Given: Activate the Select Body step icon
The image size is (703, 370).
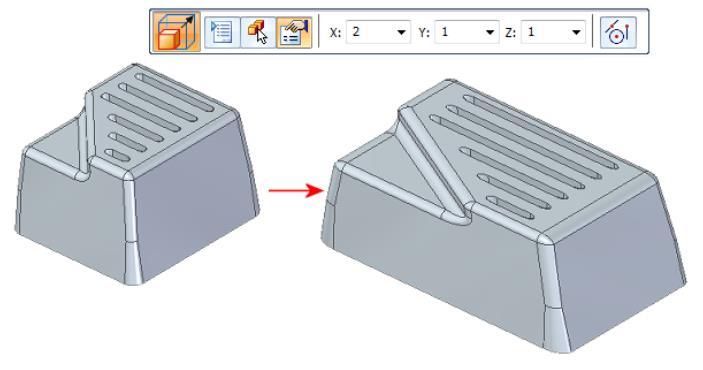Looking at the screenshot, I should [258, 32].
